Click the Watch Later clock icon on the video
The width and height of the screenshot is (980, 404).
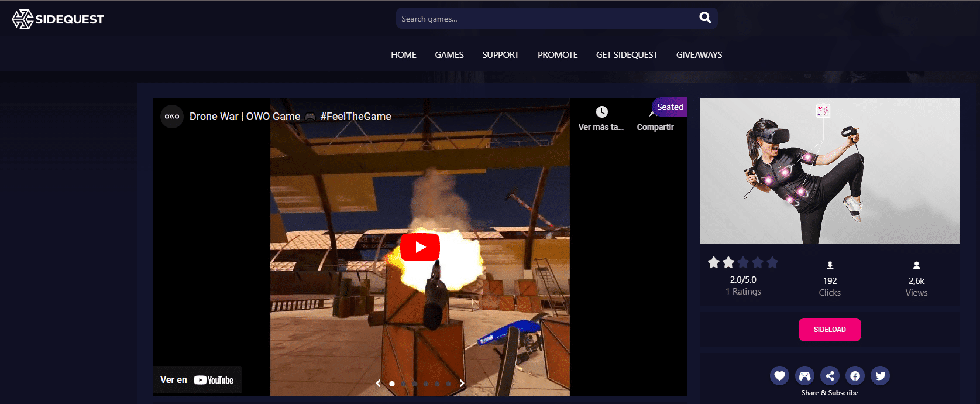point(601,112)
